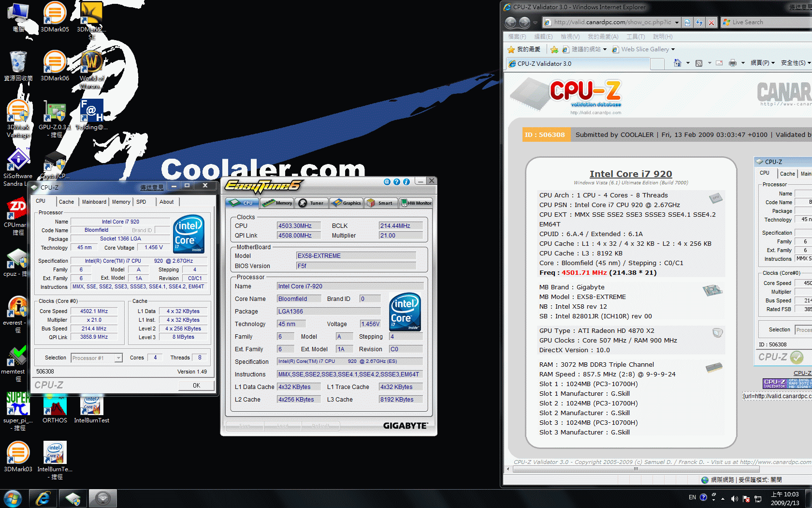Click the EasyTune6 help question-mark icon
812x508 pixels.
[x=397, y=182]
